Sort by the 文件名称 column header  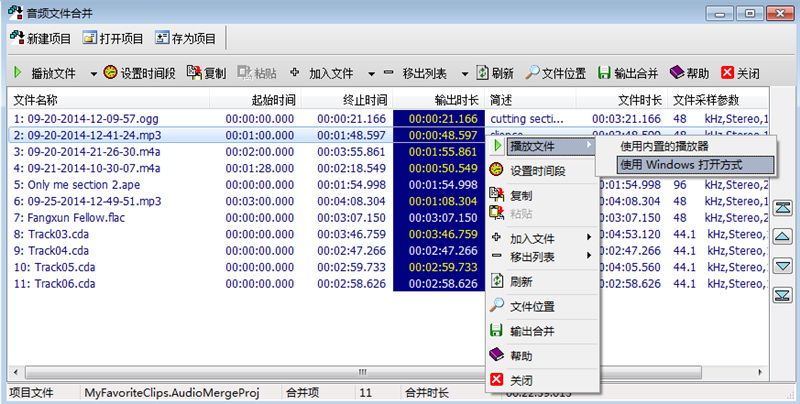109,99
